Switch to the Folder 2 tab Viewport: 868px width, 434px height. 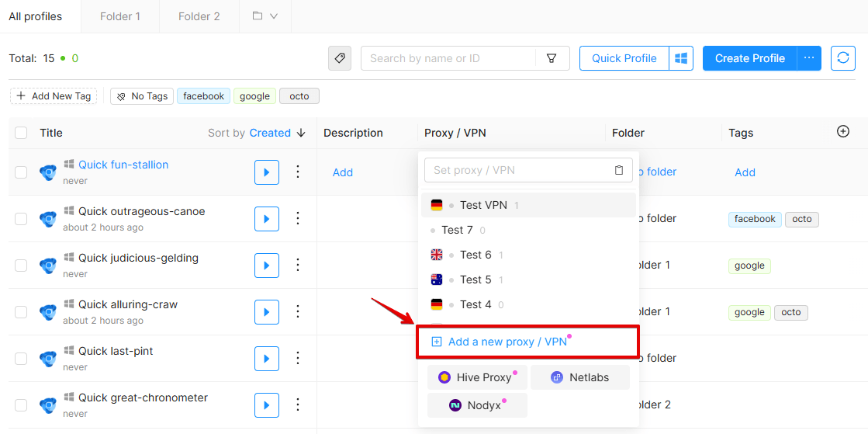pyautogui.click(x=199, y=16)
